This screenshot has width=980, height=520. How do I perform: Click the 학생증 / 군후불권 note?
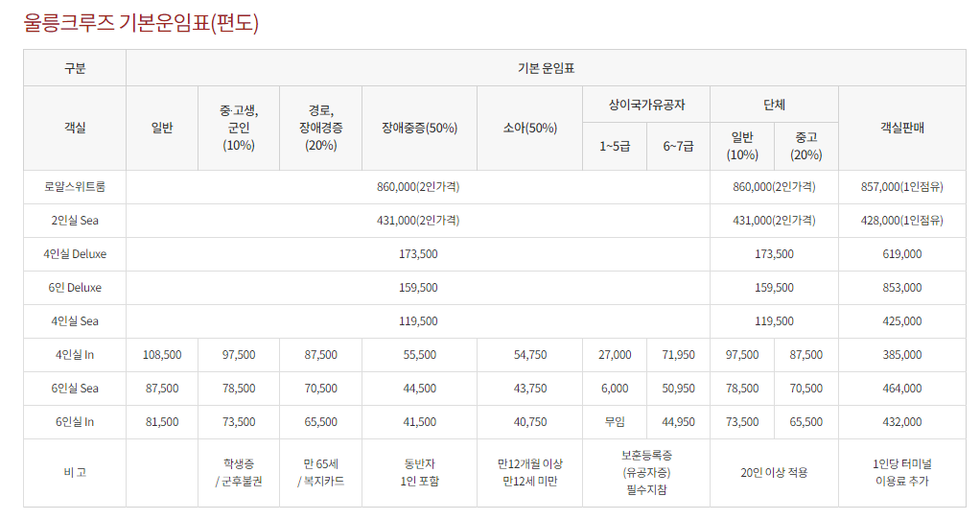click(x=239, y=472)
